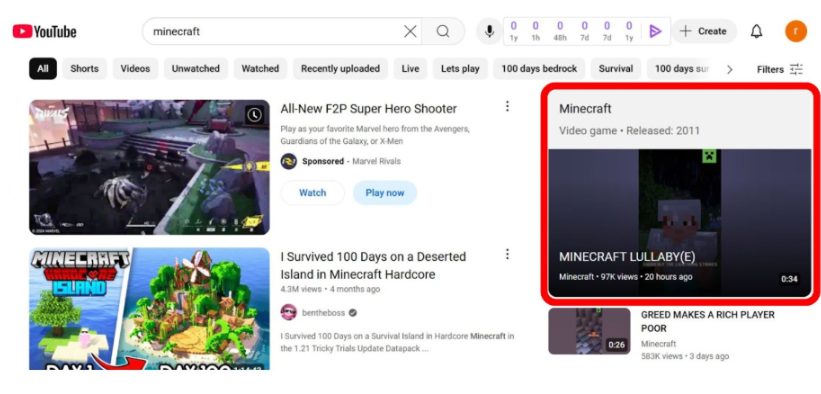The width and height of the screenshot is (821, 394).
Task: Click the 583K views • 3 days ago text
Action: 685,356
